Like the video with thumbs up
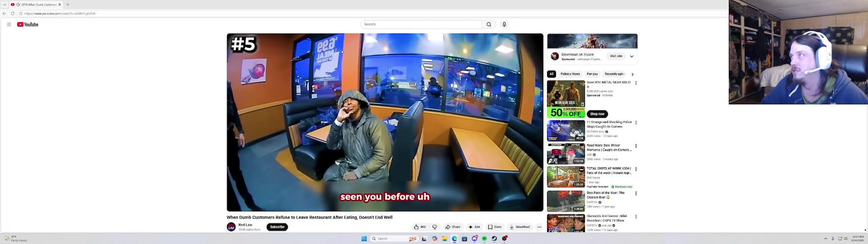 tap(420, 227)
